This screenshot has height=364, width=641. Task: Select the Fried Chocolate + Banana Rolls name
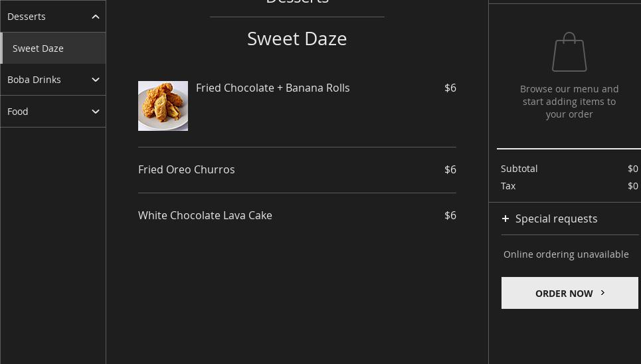pyautogui.click(x=272, y=88)
